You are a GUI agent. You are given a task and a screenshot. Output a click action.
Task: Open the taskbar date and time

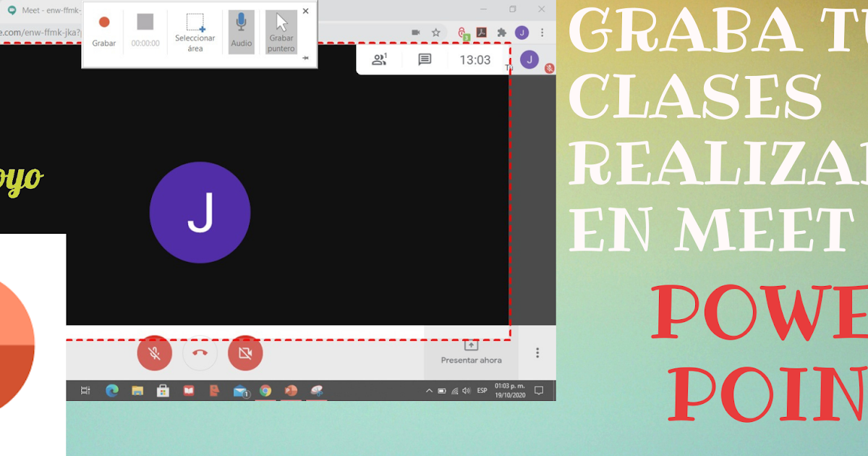tap(510, 391)
